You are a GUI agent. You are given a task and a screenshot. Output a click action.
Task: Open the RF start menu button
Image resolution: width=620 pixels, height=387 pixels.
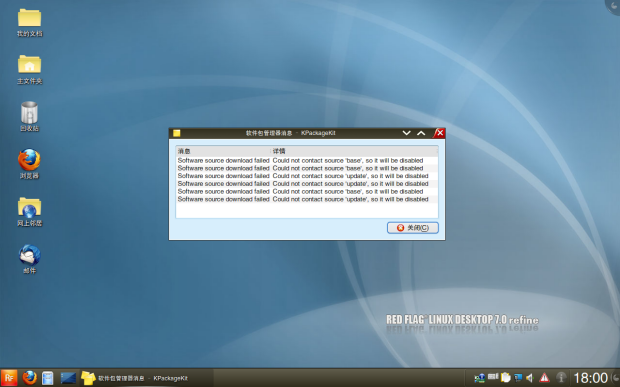coord(9,378)
